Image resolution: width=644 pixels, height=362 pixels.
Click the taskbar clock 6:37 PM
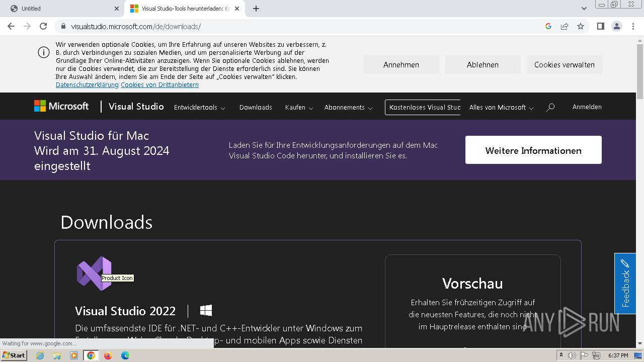(x=618, y=355)
